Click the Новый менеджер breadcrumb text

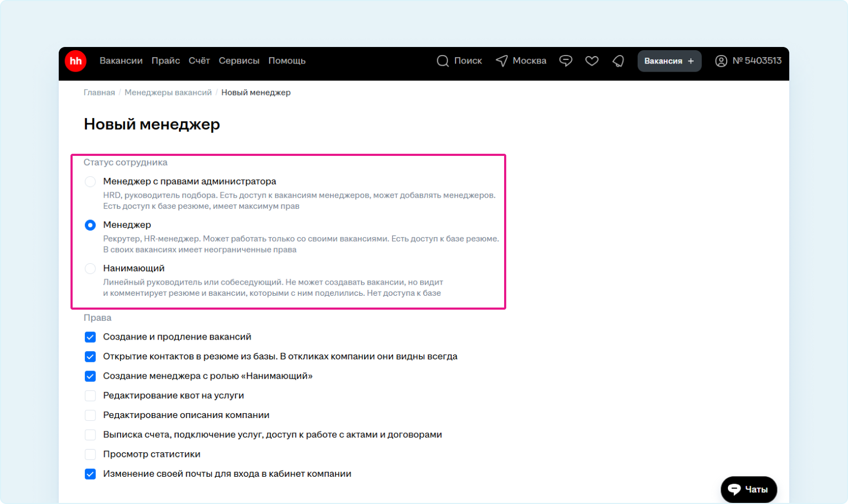[256, 92]
